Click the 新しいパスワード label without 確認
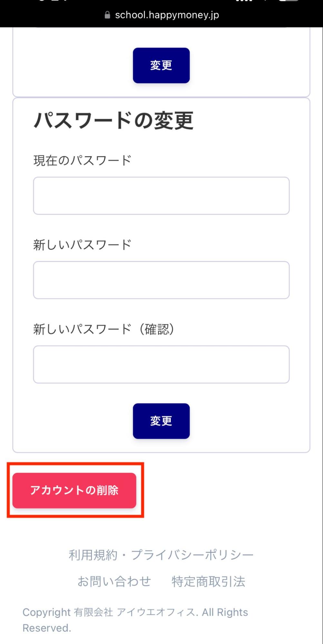 click(x=82, y=245)
